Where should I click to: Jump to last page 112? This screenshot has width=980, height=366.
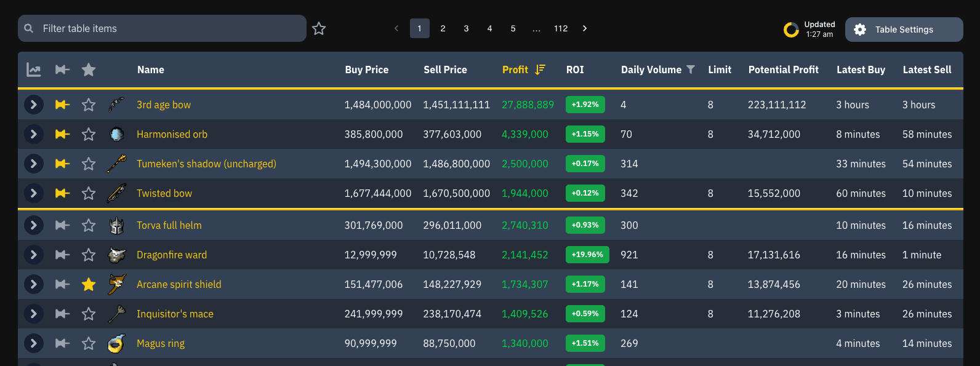pyautogui.click(x=561, y=28)
